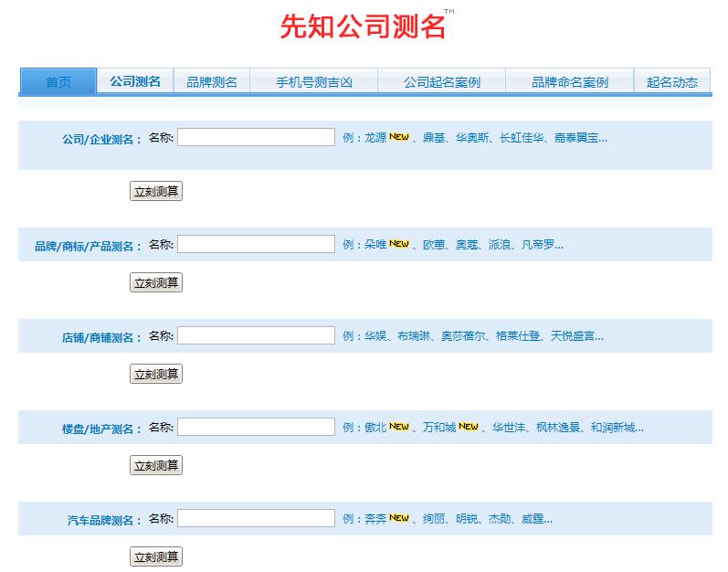
Task: Click the 威霆 example link
Action: pyautogui.click(x=533, y=519)
